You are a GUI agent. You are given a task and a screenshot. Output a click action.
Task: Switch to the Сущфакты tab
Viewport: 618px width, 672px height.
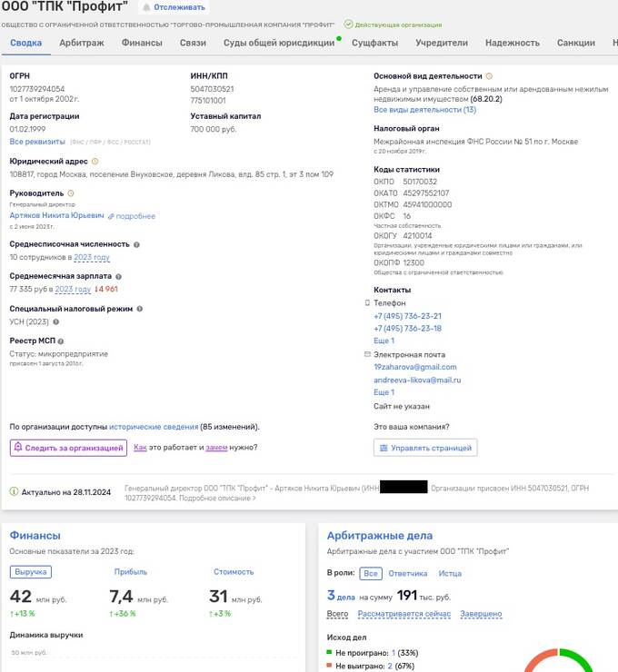tap(374, 43)
